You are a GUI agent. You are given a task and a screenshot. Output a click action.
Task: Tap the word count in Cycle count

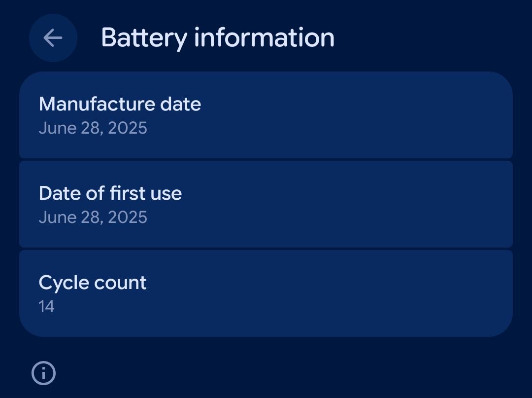coord(120,283)
